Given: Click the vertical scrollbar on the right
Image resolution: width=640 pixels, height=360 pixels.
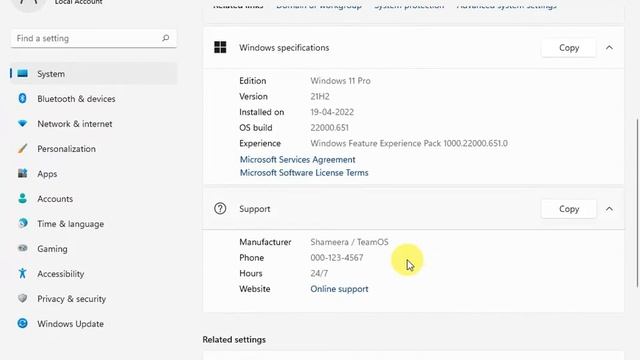Looking at the screenshot, I should pos(637,202).
